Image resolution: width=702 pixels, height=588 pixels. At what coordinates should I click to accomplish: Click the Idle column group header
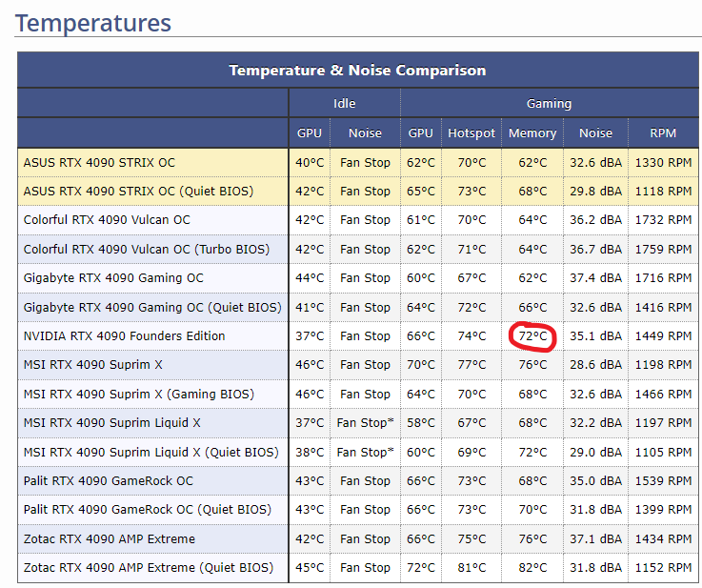click(344, 104)
